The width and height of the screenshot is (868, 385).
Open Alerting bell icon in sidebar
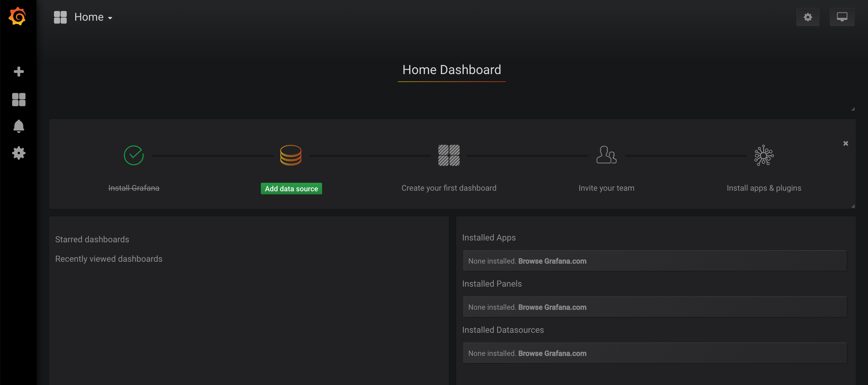click(19, 126)
